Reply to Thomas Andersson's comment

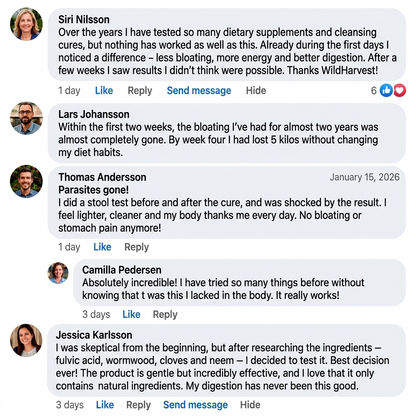coord(136,247)
